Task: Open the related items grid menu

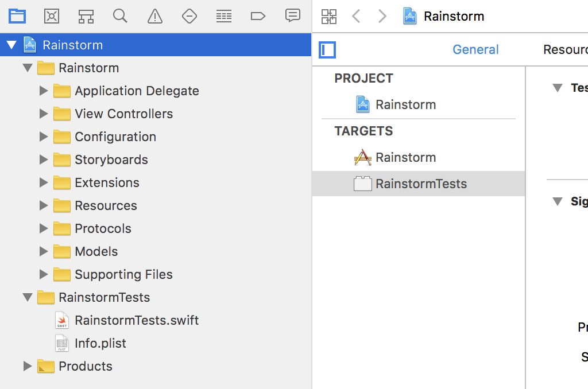Action: coord(329,16)
